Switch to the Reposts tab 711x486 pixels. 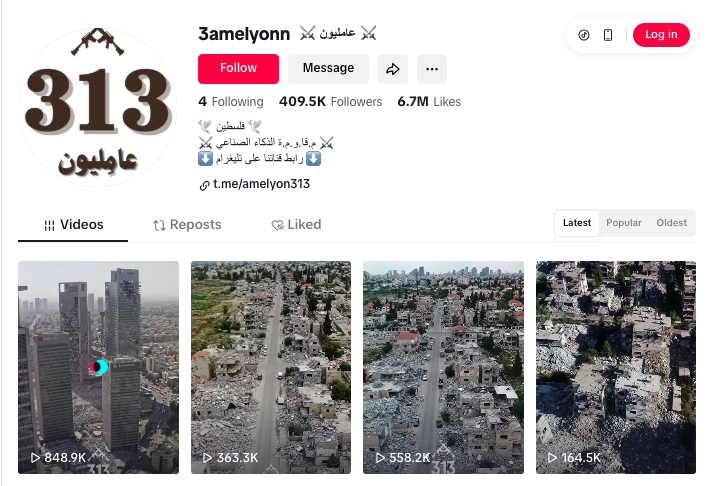pyautogui.click(x=187, y=225)
